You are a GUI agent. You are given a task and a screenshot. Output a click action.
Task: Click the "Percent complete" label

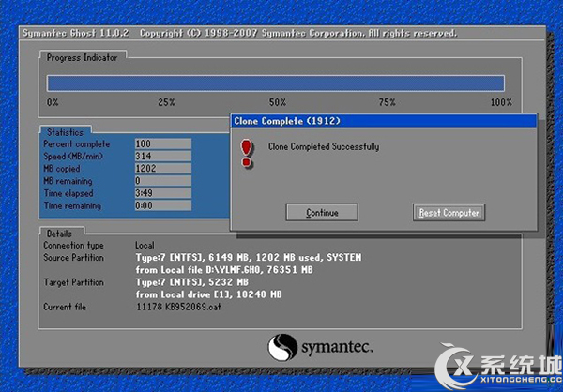pos(77,143)
